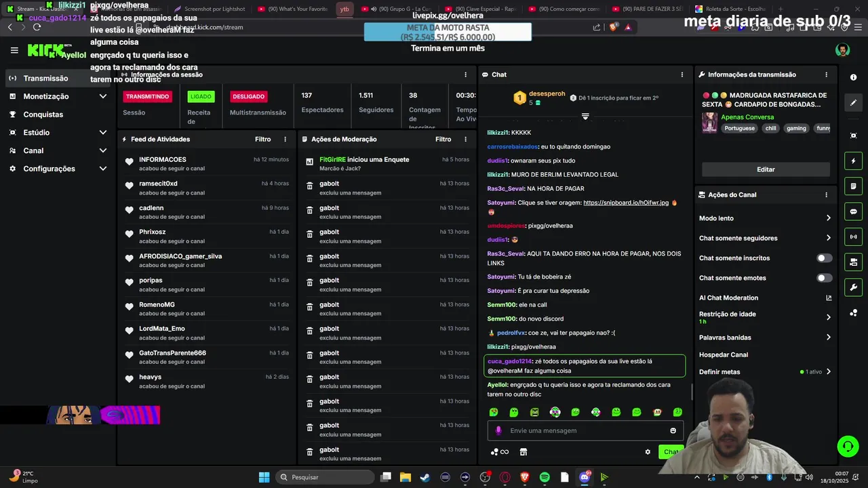The width and height of the screenshot is (868, 488).
Task: Select the Apenas Conversa category link
Action: point(747,117)
